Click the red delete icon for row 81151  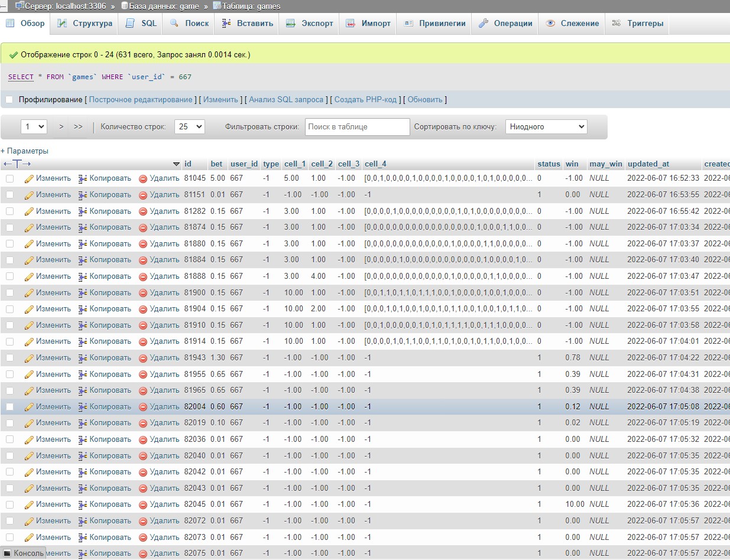coord(143,195)
